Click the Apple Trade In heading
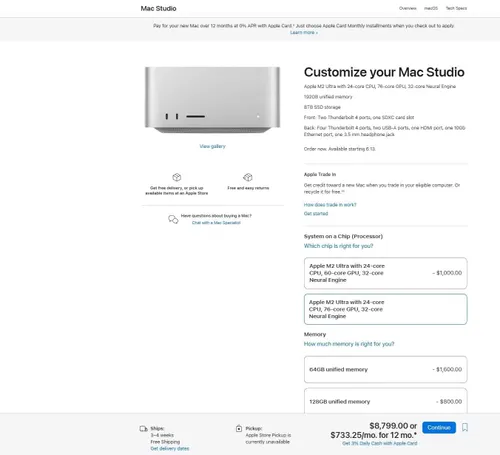This screenshot has width=500, height=455. coord(320,174)
